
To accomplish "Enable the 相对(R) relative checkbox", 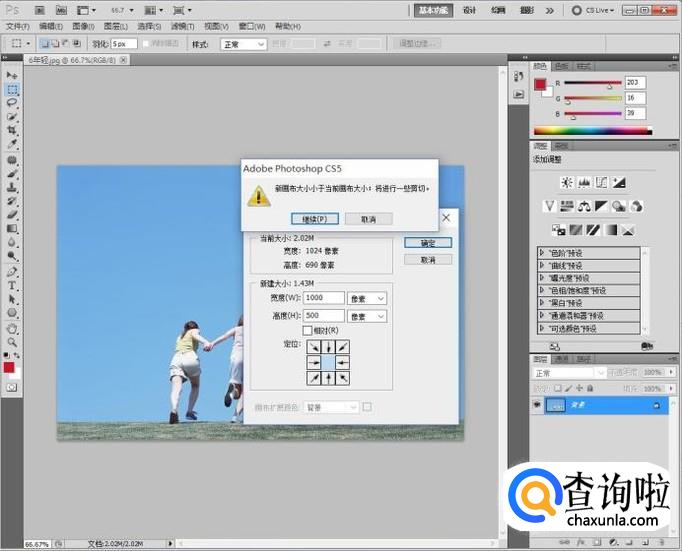I will point(308,330).
